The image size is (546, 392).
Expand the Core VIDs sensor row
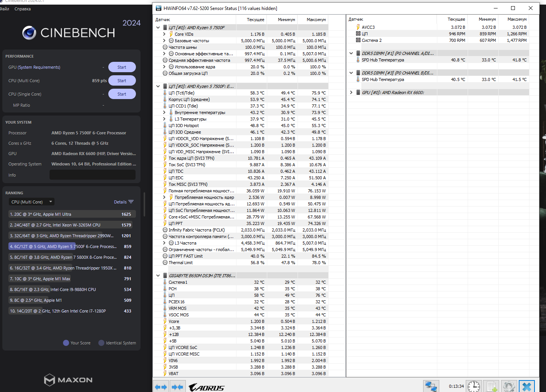pos(164,34)
